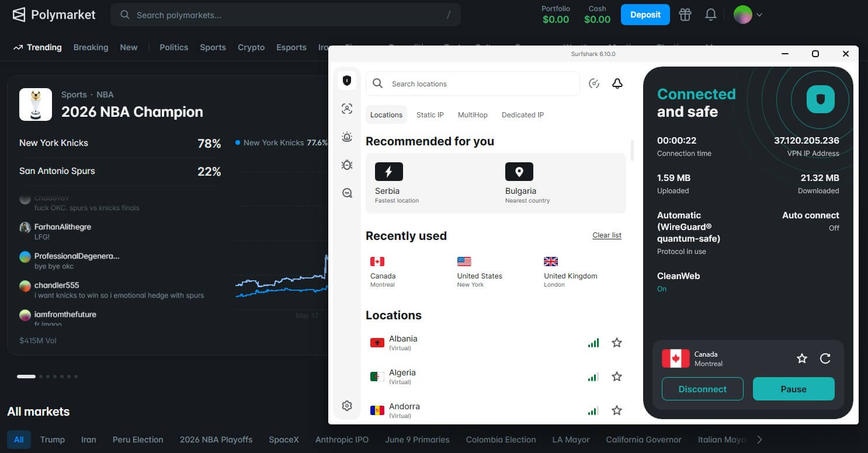Click the Polymarket profile avatar
The height and width of the screenshot is (453, 868).
coord(743,15)
